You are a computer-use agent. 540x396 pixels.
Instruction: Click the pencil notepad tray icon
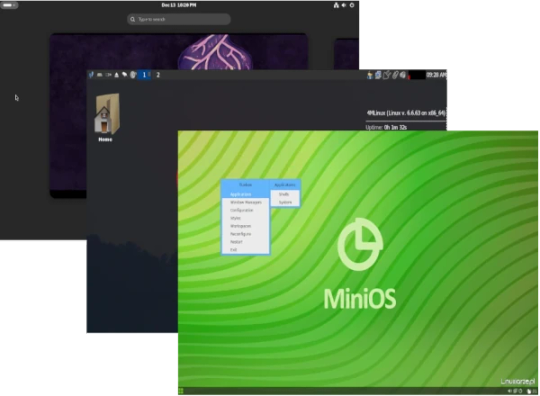386,75
